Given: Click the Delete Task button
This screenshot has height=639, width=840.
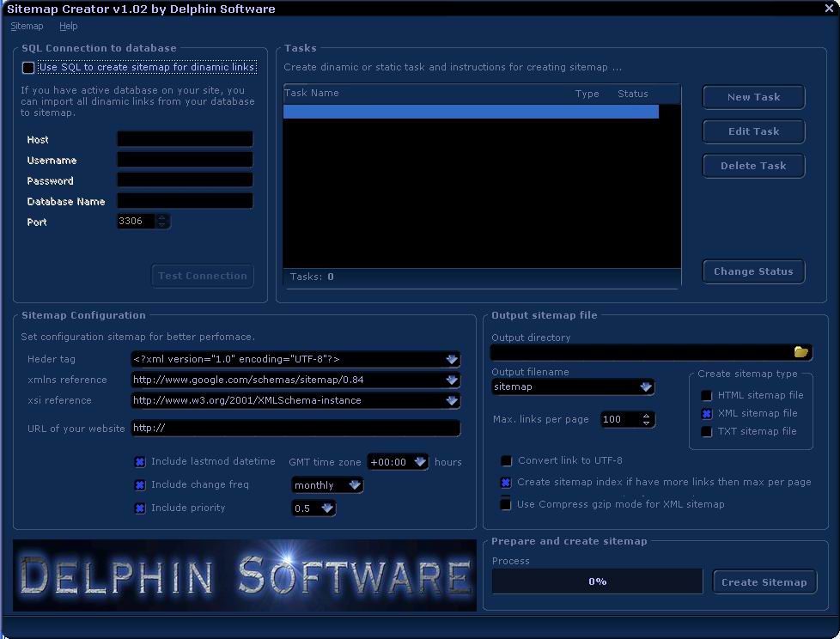Looking at the screenshot, I should coord(753,166).
